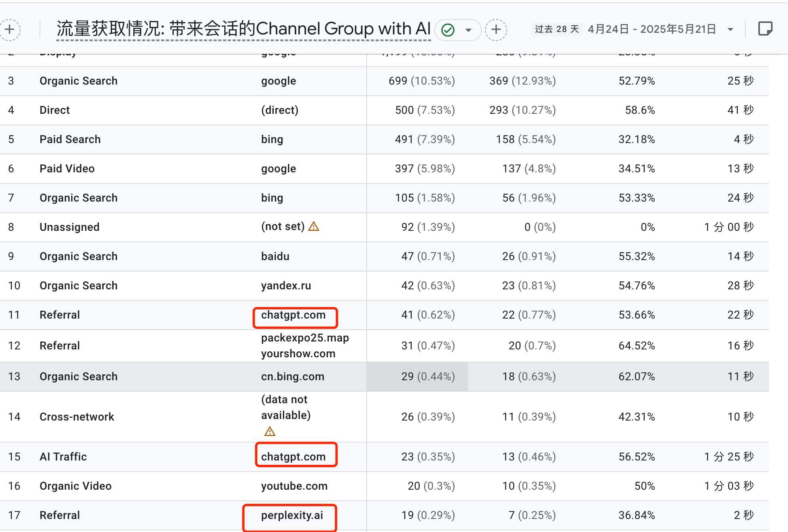Open the notes icon at top right

tap(765, 29)
